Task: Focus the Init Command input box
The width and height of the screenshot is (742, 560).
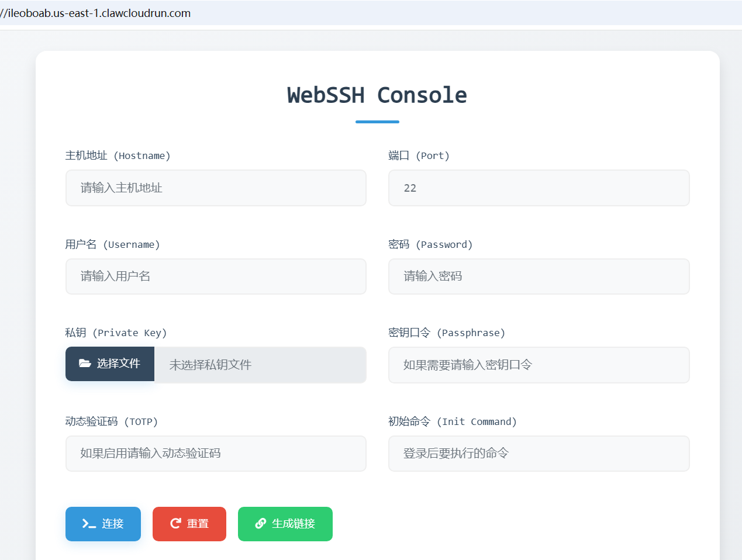Action: pos(539,453)
